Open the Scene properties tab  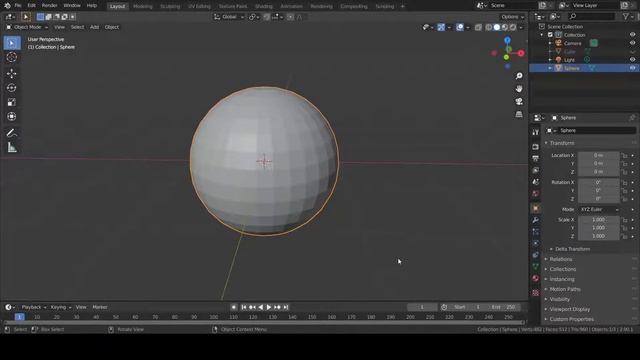pyautogui.click(x=536, y=182)
